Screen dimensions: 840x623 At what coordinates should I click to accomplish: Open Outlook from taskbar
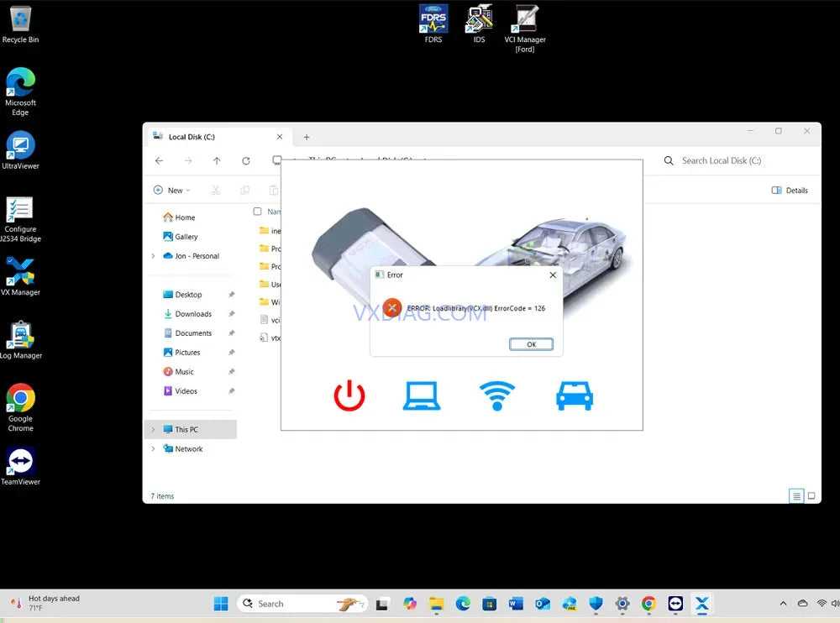(x=543, y=605)
